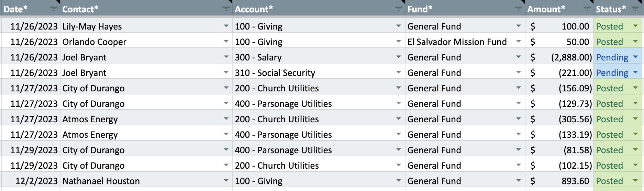Screen dimensions: 644x191
Task: Open account dropdown for 300 - Salary
Action: 399,57
